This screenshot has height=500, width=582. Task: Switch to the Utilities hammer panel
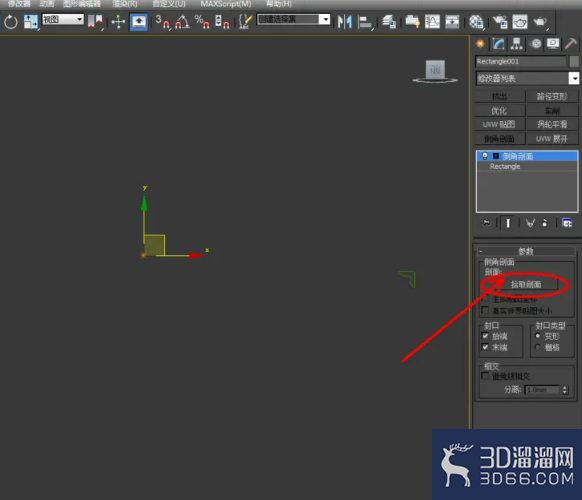(x=571, y=44)
